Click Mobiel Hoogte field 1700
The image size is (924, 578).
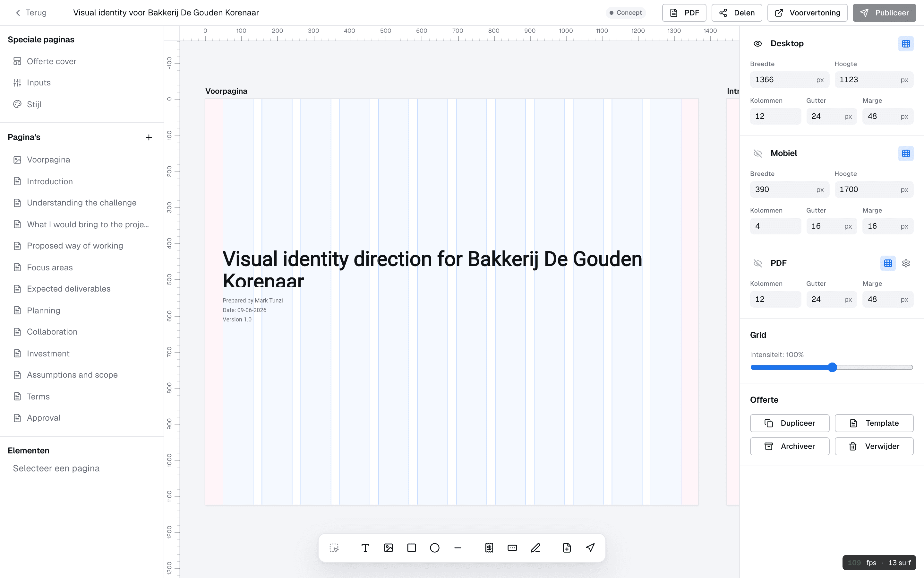tap(874, 189)
